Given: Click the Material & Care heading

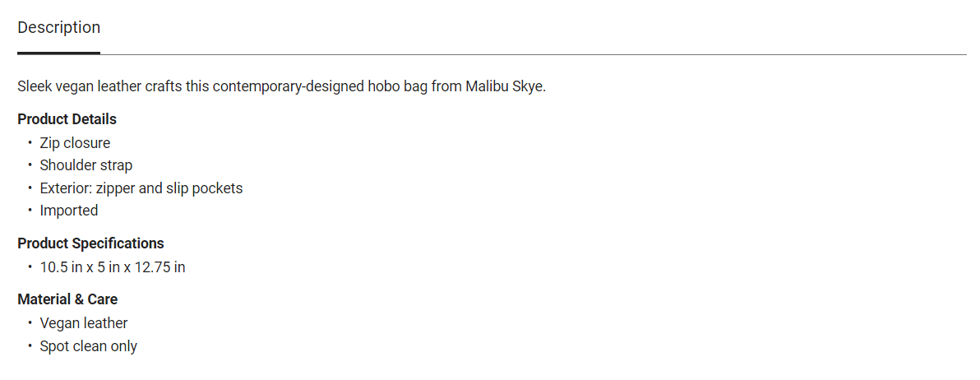Looking at the screenshot, I should point(67,299).
